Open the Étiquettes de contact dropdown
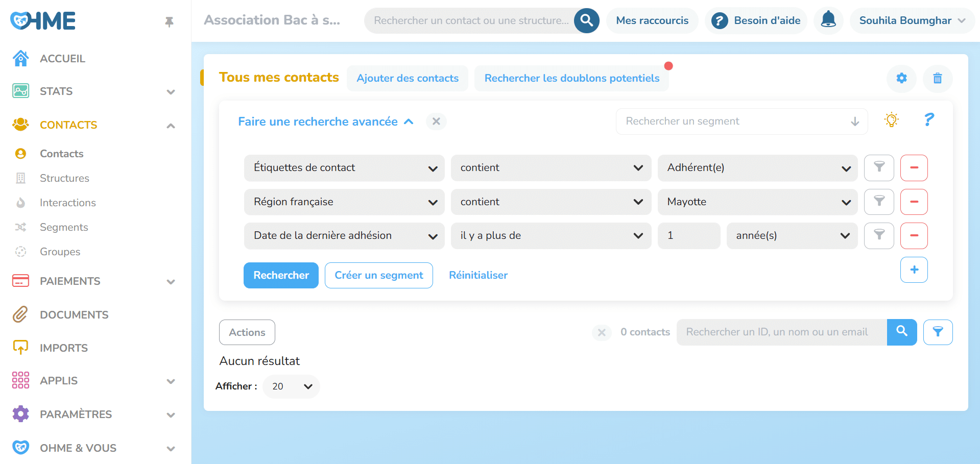This screenshot has width=980, height=464. tap(343, 167)
